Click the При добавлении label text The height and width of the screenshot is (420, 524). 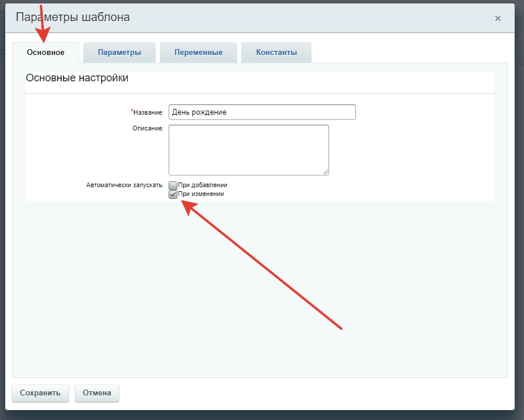202,185
